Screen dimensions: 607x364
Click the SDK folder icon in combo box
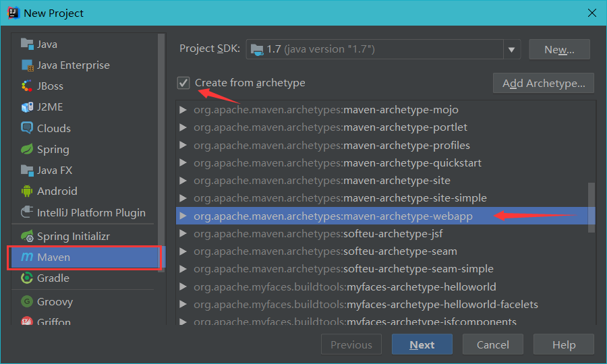pos(257,49)
